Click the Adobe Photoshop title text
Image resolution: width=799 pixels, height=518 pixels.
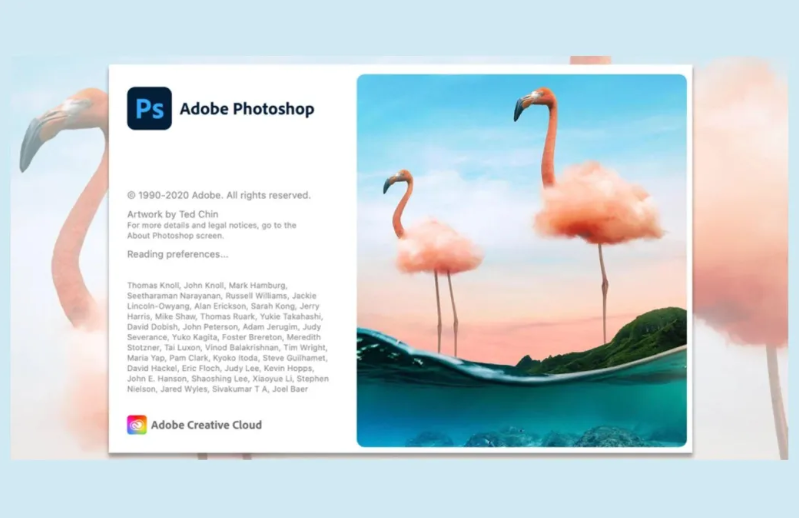[247, 109]
